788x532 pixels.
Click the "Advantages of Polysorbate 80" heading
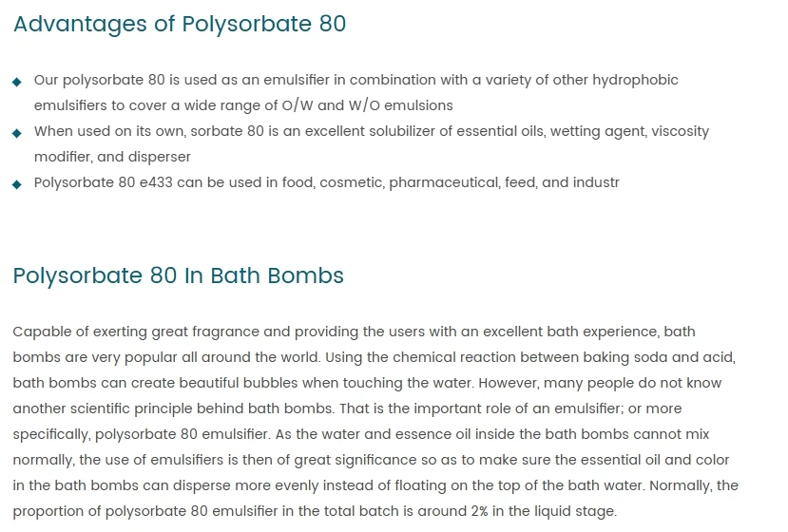180,25
